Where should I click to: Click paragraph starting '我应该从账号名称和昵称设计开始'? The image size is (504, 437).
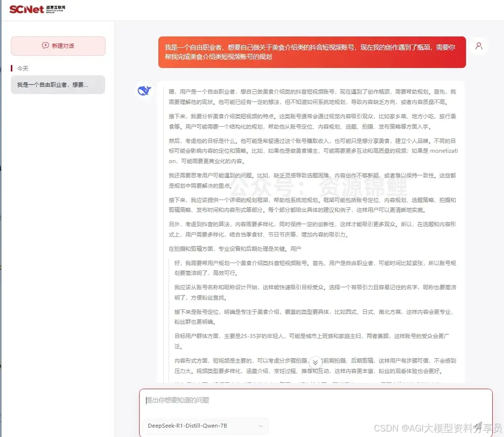315,293
